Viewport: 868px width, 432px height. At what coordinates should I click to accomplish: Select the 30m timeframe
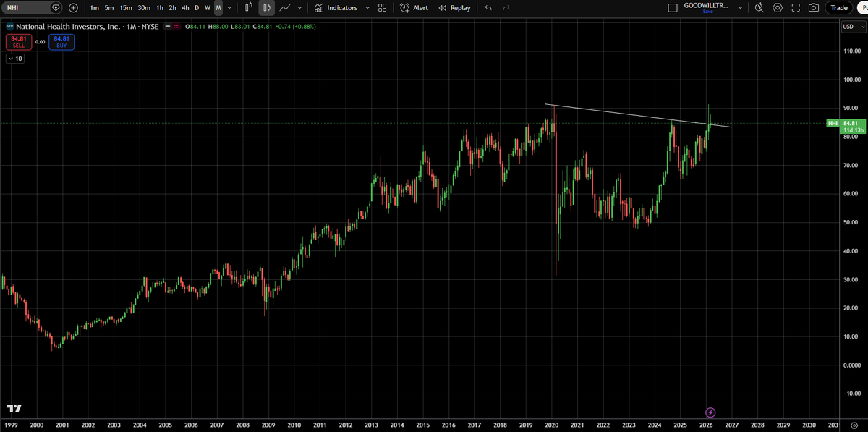tap(144, 7)
